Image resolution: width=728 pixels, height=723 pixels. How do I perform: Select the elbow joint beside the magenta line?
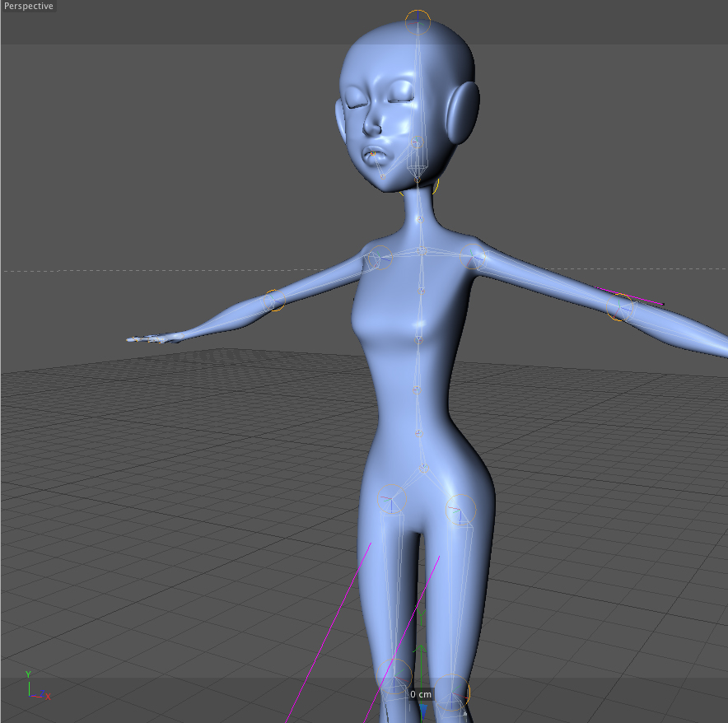(x=620, y=308)
